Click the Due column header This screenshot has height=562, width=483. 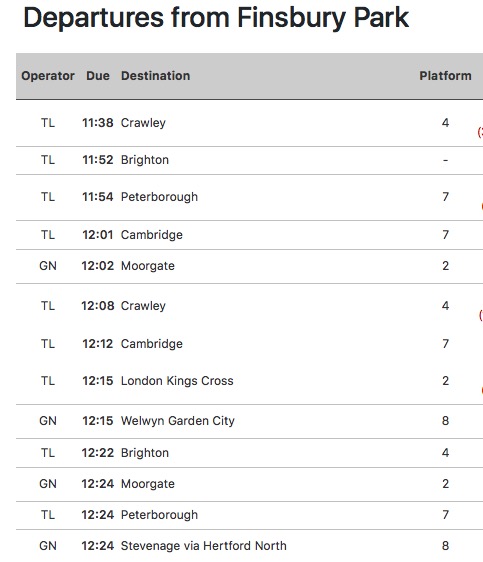[98, 76]
